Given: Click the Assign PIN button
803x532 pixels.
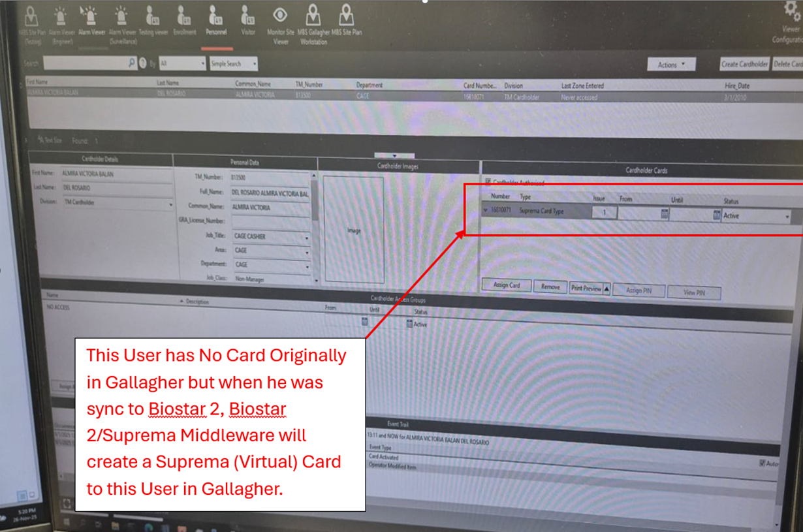Looking at the screenshot, I should pos(639,290).
